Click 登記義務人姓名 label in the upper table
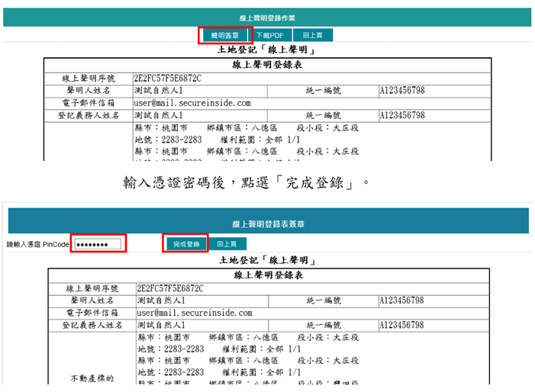535x392 pixels. pyautogui.click(x=92, y=114)
